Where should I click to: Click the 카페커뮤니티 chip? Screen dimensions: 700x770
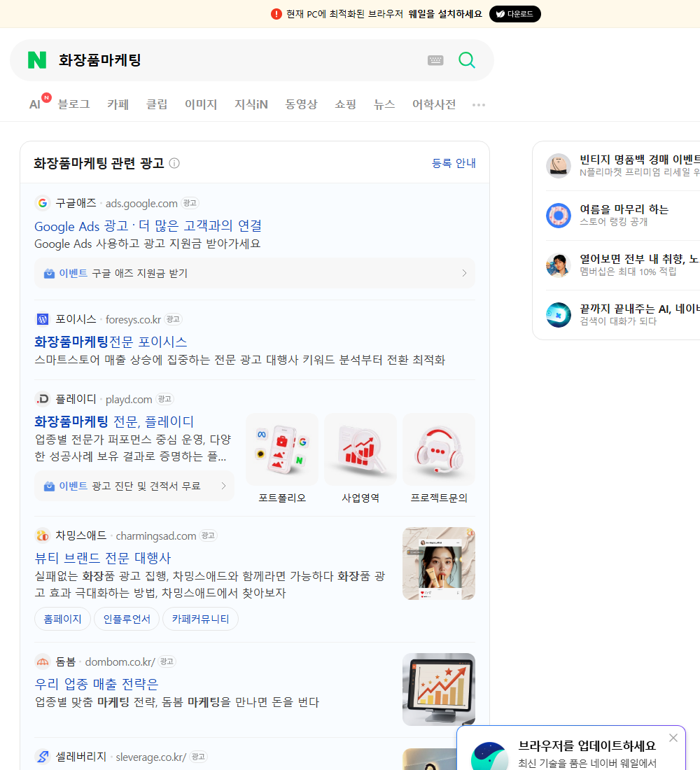pos(200,619)
